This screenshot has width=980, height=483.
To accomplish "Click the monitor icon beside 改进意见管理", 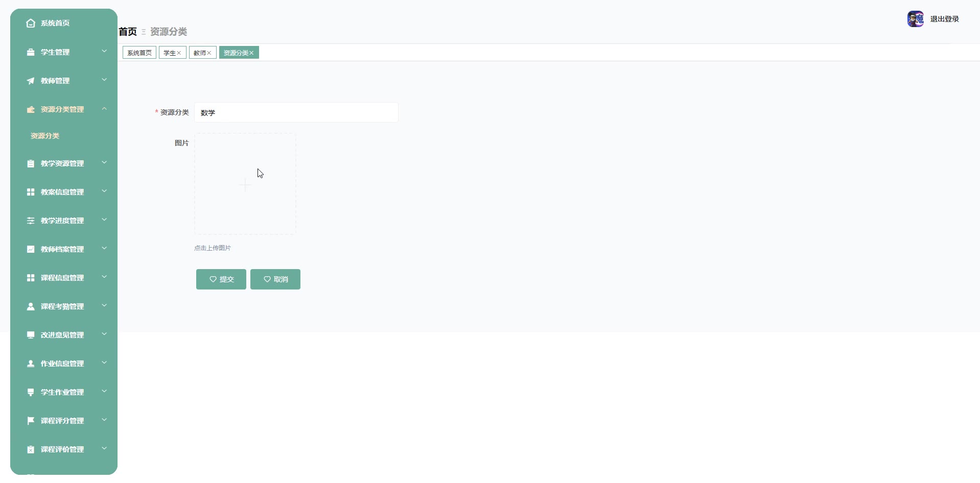I will point(31,335).
